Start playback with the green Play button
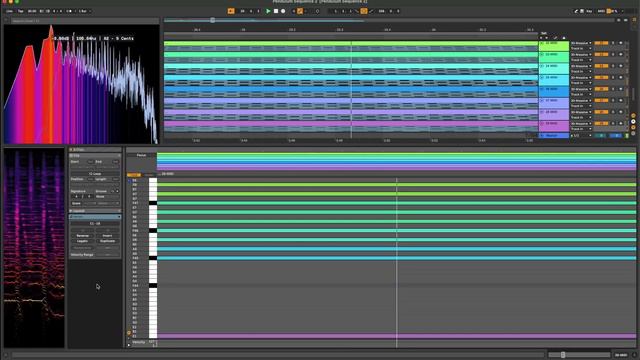640x360 pixels. pos(268,11)
